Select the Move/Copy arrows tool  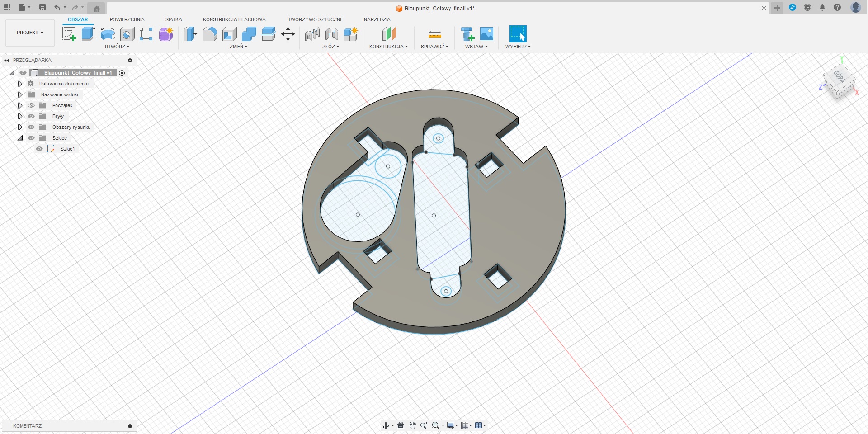(288, 34)
